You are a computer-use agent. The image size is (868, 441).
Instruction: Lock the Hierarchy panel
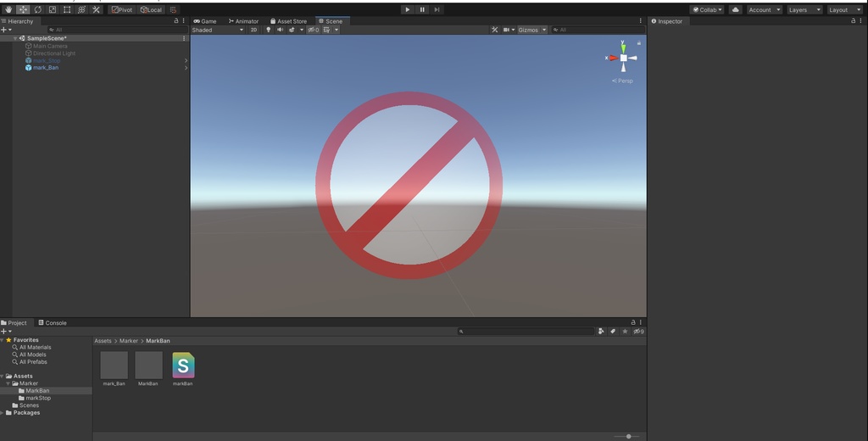[176, 21]
